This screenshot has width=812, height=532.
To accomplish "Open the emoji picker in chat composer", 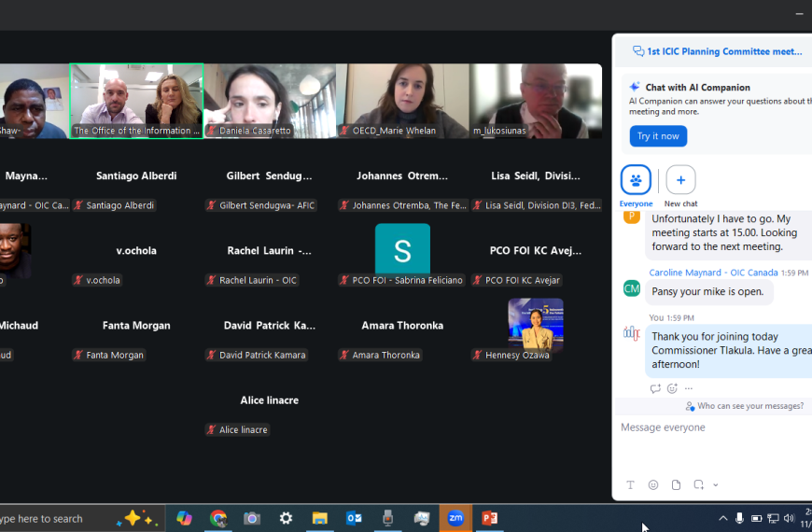I will (x=652, y=485).
